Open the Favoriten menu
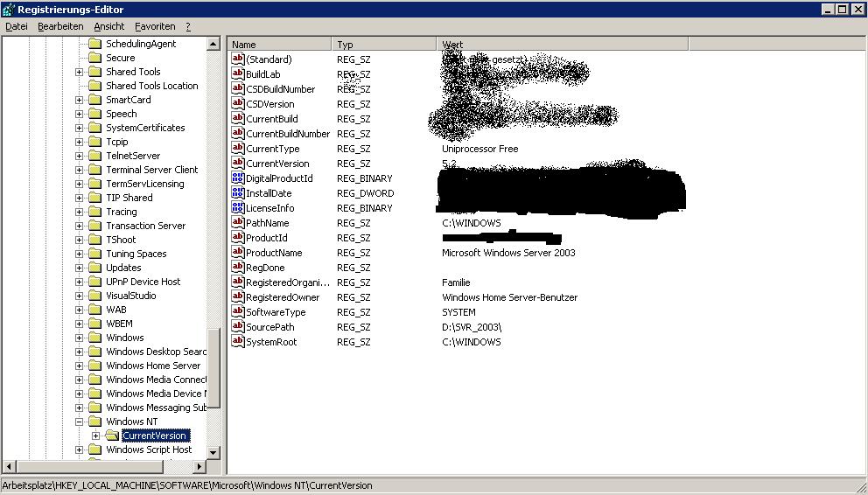The image size is (868, 495). pos(155,26)
